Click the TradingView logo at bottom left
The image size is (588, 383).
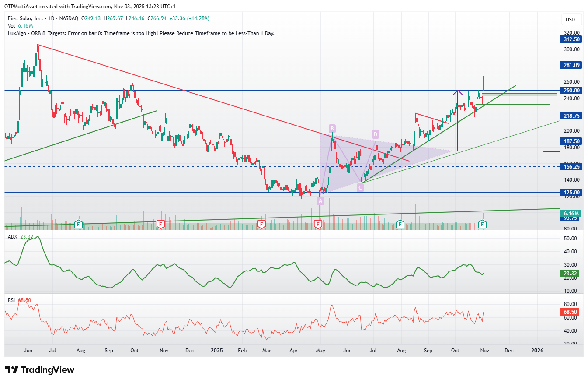click(40, 370)
